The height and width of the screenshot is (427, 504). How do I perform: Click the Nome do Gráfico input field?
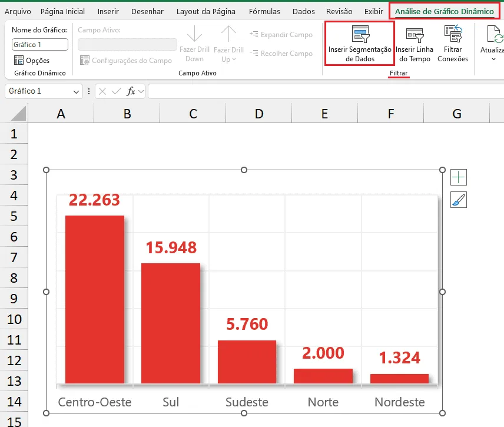[x=40, y=45]
